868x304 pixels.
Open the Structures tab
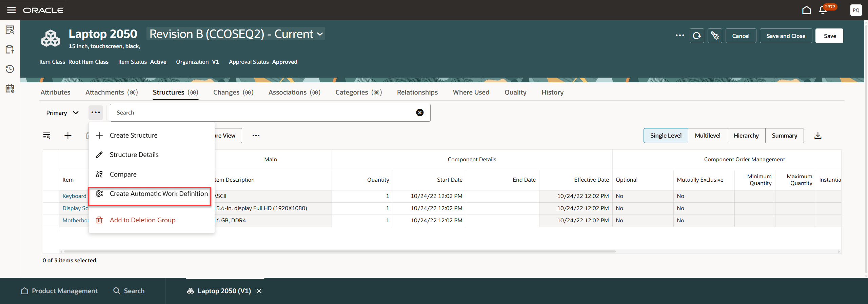175,92
